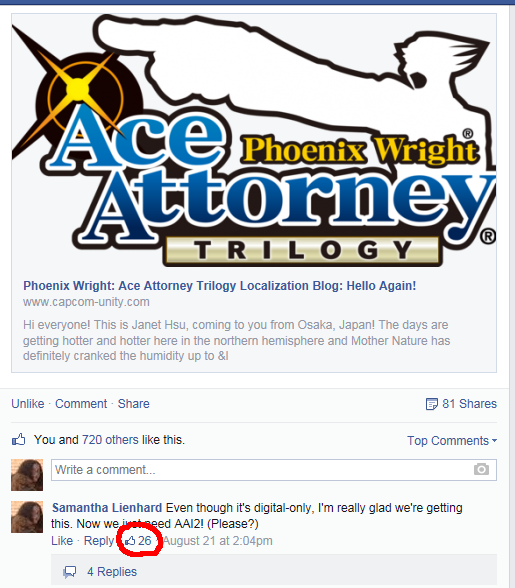The image size is (515, 588).
Task: Click the camera icon in comment box
Action: (481, 469)
